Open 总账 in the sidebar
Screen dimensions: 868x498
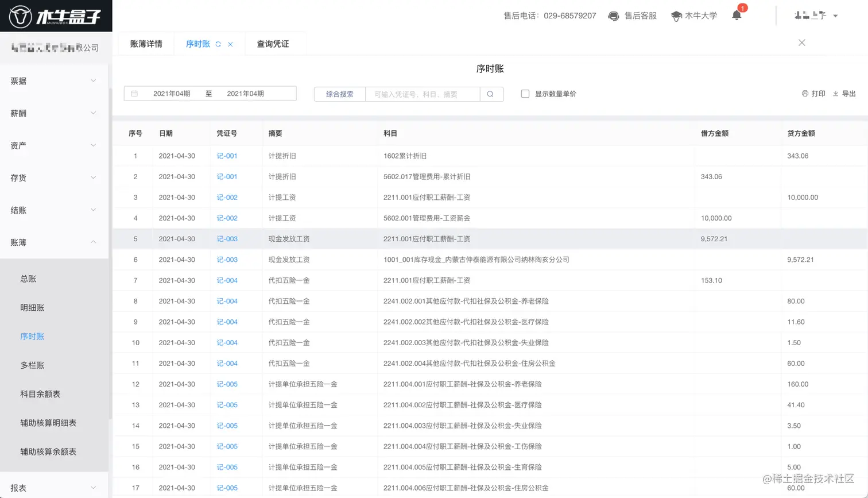tap(28, 279)
